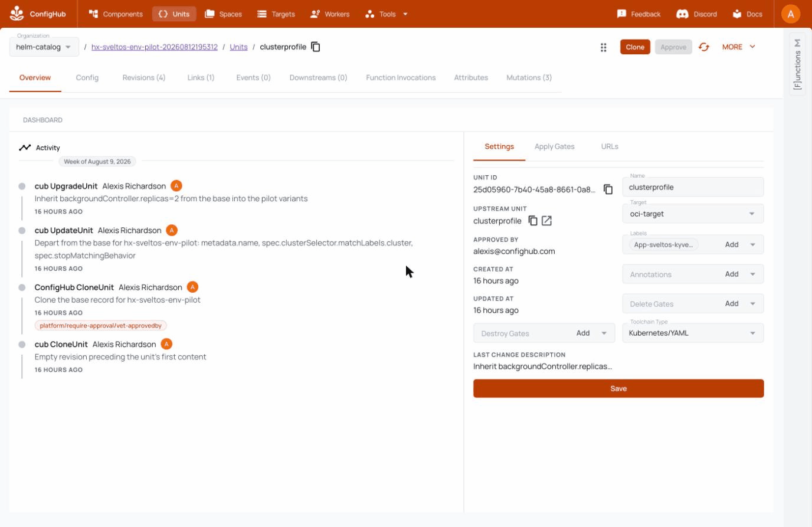
Task: Switch to the Config tab
Action: [x=87, y=78]
